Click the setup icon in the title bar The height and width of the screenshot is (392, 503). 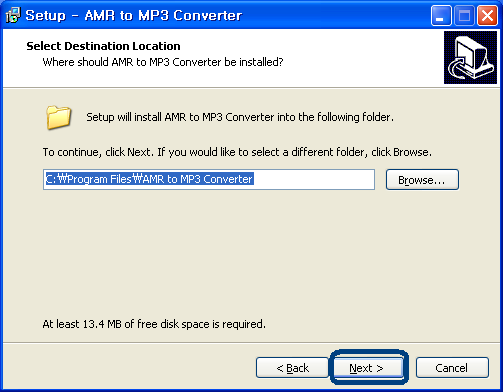[x=13, y=15]
